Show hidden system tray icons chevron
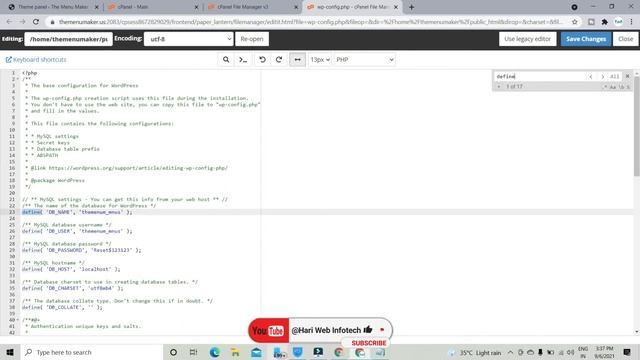640x360 pixels. (511, 352)
